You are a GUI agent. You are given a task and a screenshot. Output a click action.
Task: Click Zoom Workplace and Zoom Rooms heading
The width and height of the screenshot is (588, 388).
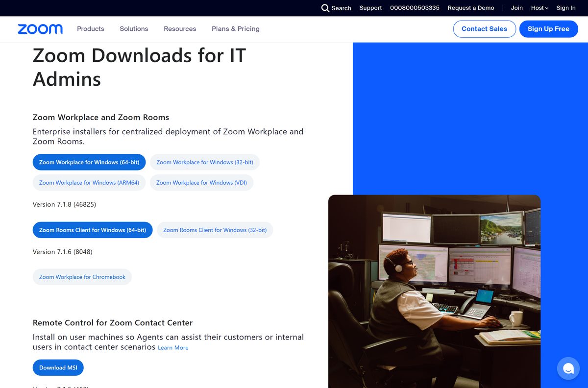click(x=101, y=118)
